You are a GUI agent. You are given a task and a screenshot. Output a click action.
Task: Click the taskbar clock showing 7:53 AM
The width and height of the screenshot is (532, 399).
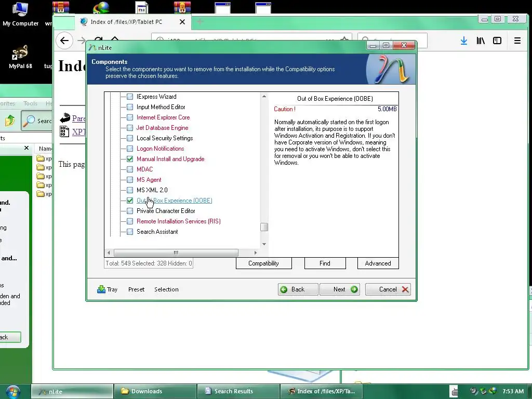pyautogui.click(x=513, y=391)
